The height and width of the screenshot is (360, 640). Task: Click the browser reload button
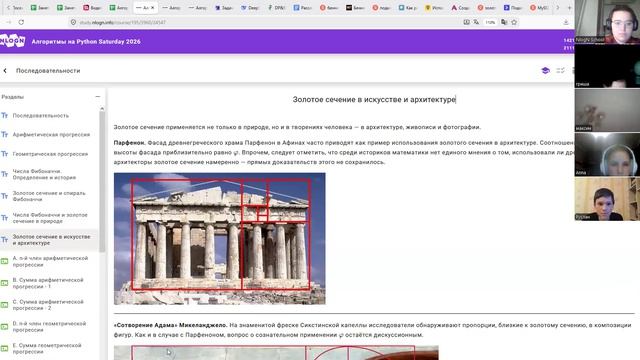(x=21, y=22)
